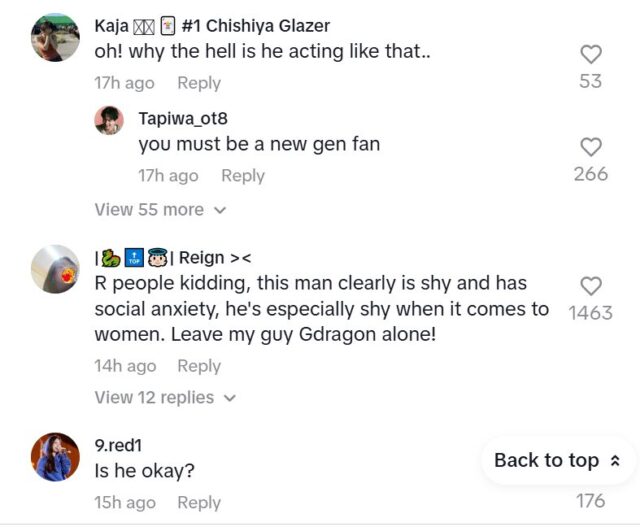
Task: Open 9.red1's profile picture
Action: (55, 457)
